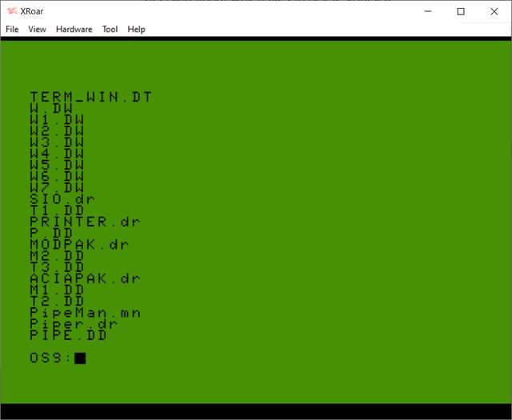This screenshot has height=420, width=512.
Task: Open the Hardware menu
Action: coord(74,30)
